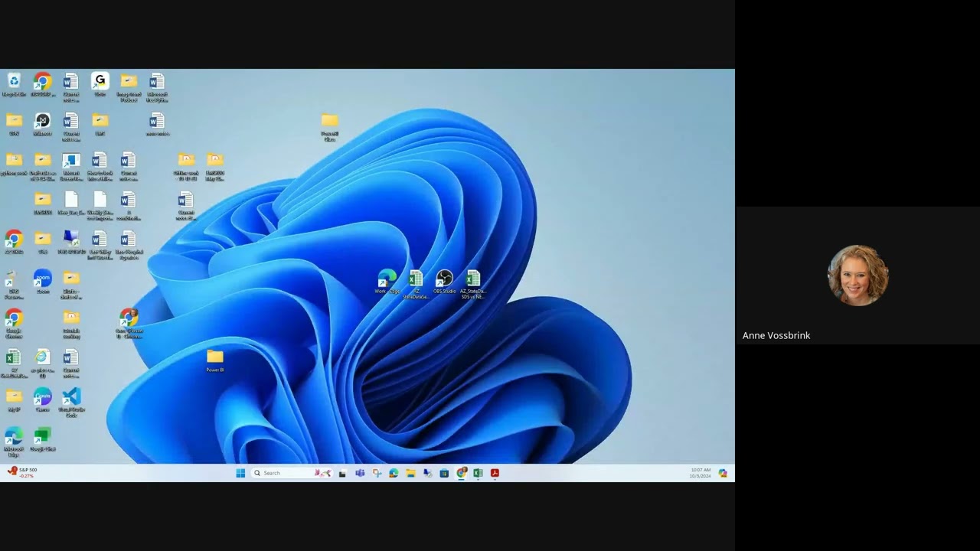Screen dimensions: 980x551
Task: Click the Anne Vossbrink name label
Action: (x=776, y=335)
